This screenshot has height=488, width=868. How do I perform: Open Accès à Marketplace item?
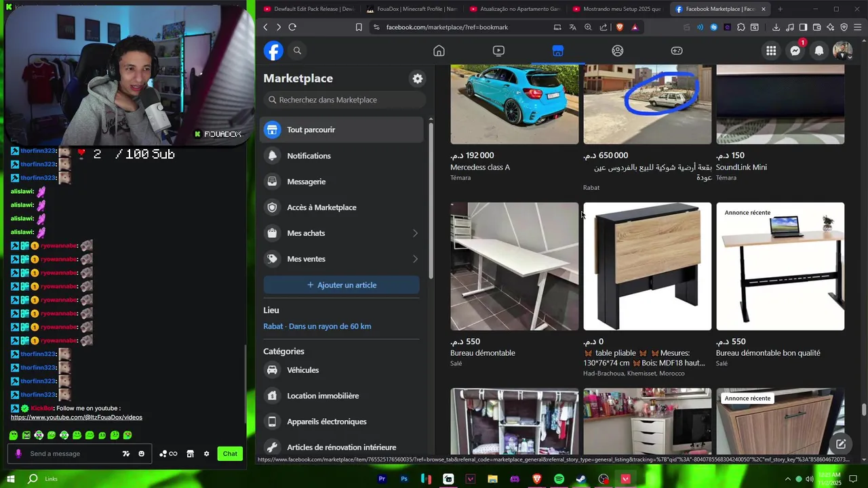pos(342,207)
